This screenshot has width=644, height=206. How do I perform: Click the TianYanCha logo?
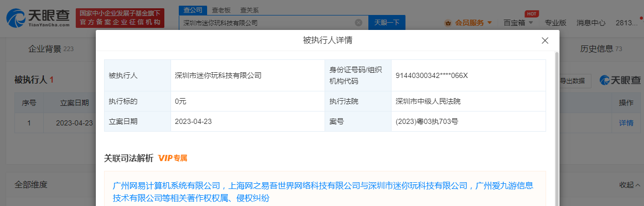point(38,19)
